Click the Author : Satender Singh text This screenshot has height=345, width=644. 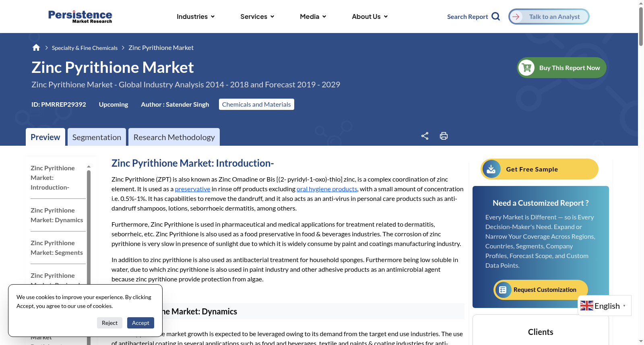tap(175, 104)
